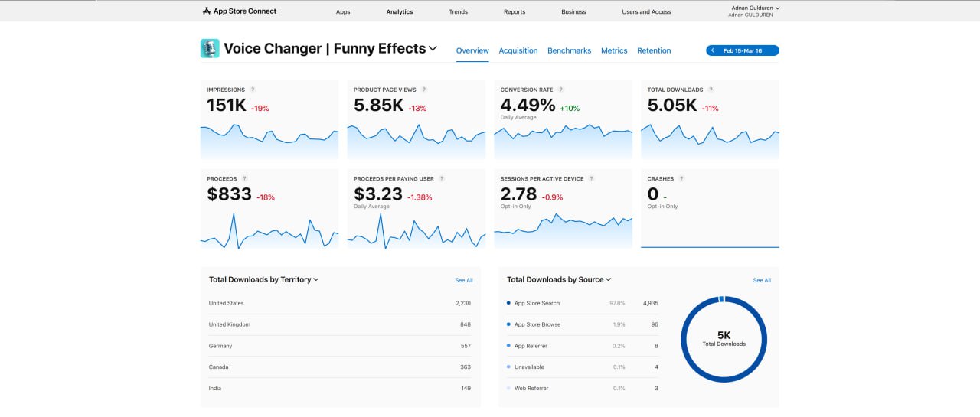Click the help icon next to Proceeds

tap(244, 178)
